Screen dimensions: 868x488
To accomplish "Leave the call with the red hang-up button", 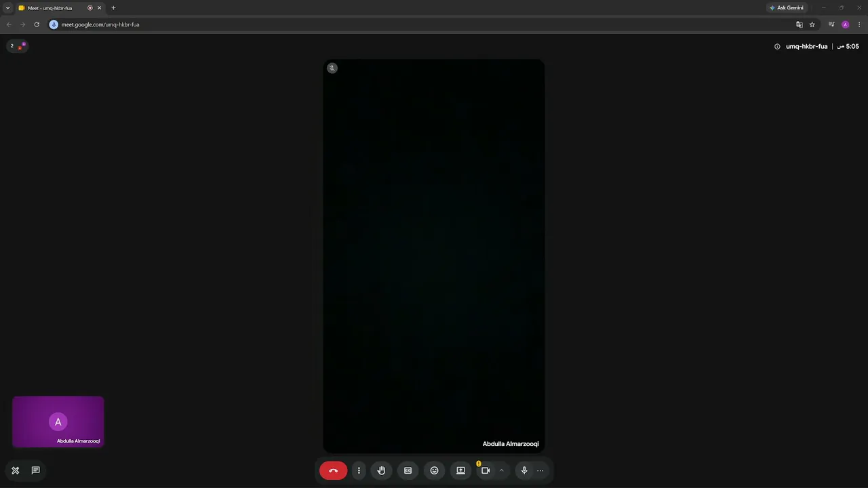I will (333, 470).
